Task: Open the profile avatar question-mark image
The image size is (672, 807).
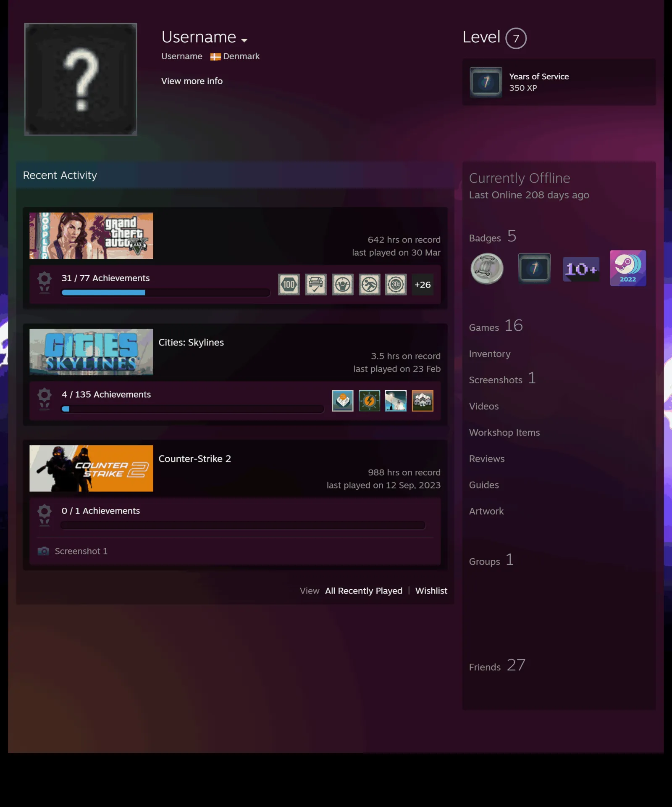Action: [81, 79]
